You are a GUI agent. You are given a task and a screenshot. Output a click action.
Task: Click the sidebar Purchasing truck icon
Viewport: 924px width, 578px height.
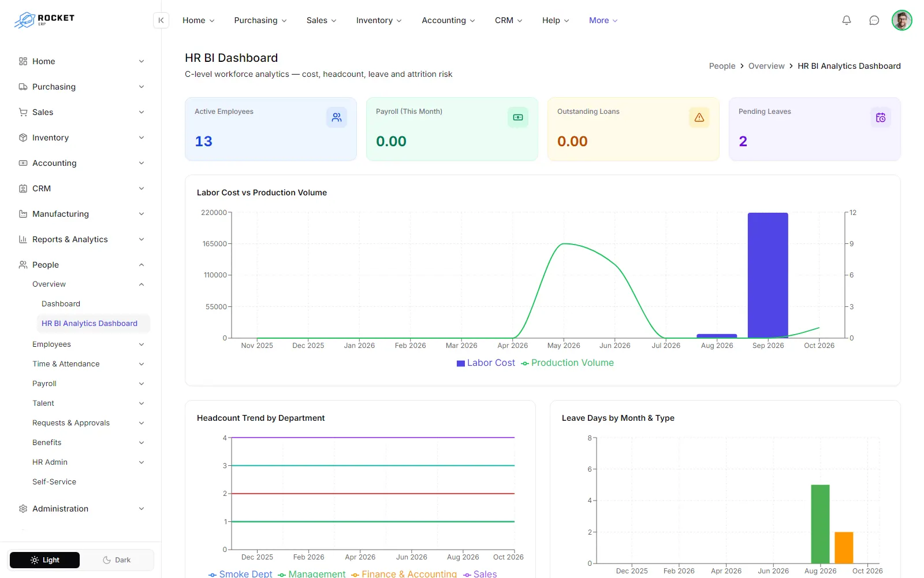23,87
